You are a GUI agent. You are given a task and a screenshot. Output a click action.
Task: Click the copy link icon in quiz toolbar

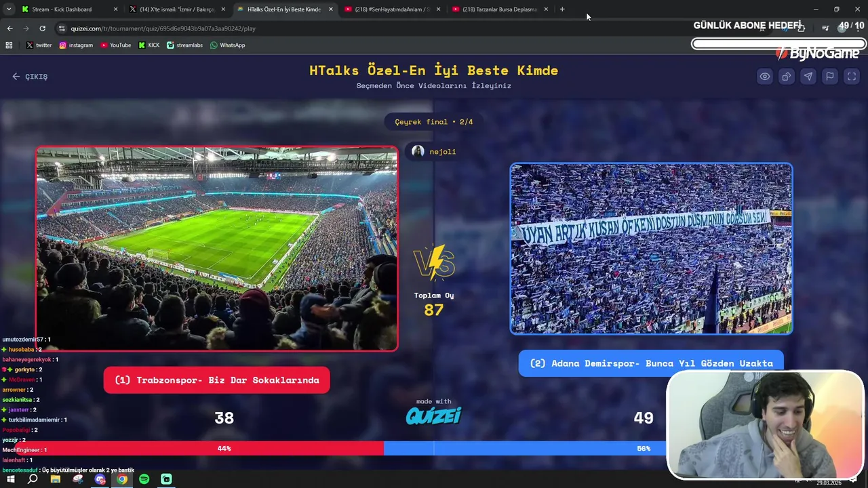pos(787,77)
